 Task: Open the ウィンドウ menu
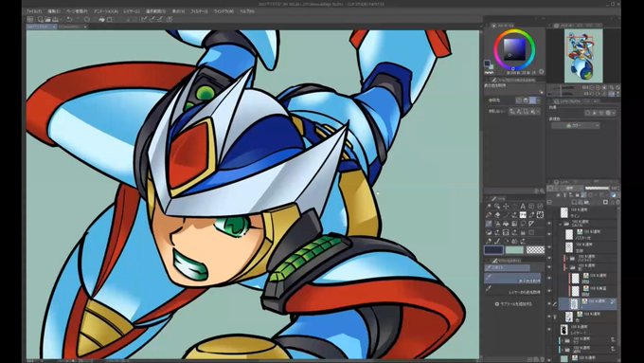coord(224,11)
